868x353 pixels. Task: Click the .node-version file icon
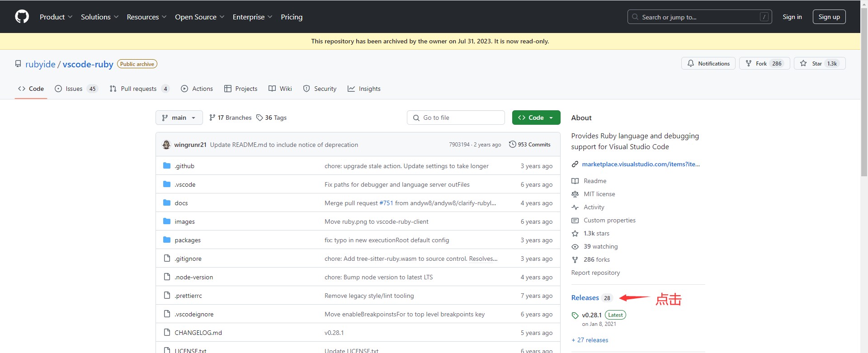click(167, 277)
